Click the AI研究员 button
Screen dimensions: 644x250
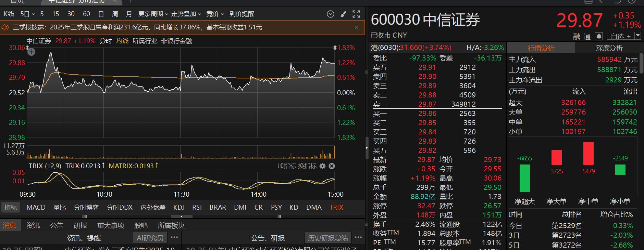150,238
